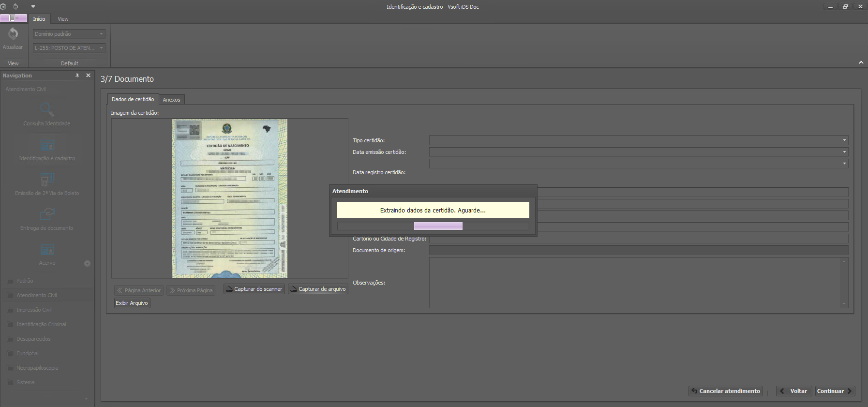Screen dimensions: 868x407
Task: Click the hexagon app icon in title bar
Action: (x=3, y=7)
